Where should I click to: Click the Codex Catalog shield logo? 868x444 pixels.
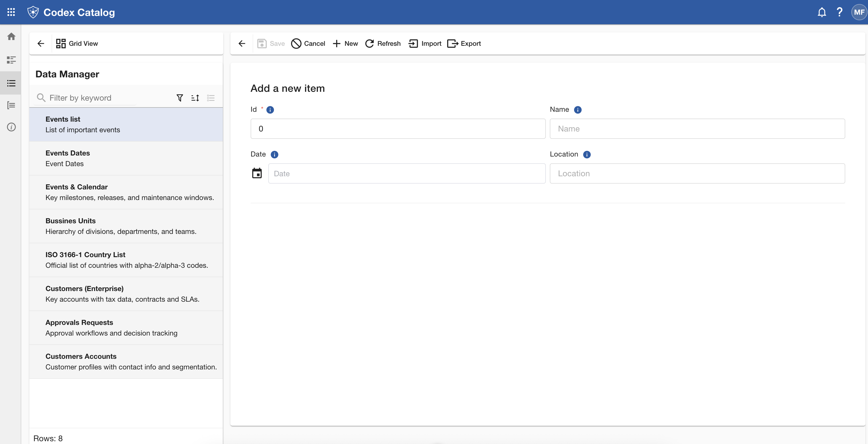(33, 12)
